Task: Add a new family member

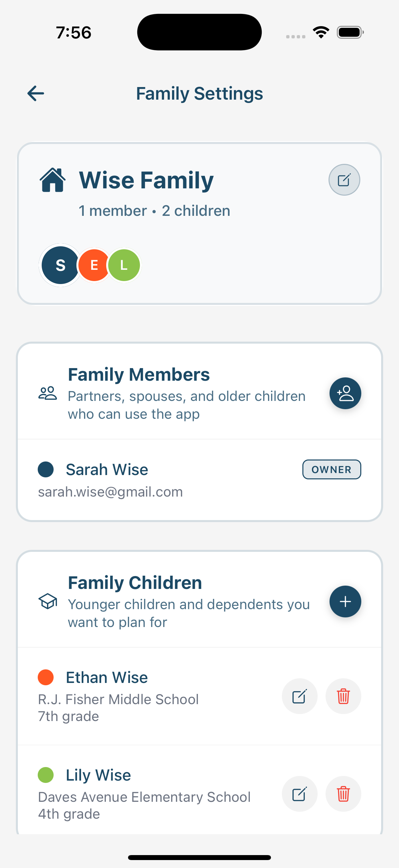Action: (x=345, y=393)
